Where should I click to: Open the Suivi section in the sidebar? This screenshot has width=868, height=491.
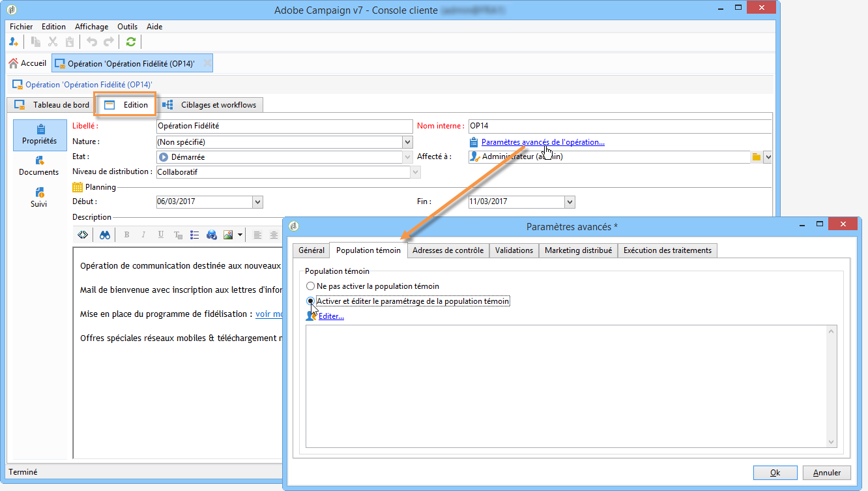(x=40, y=198)
